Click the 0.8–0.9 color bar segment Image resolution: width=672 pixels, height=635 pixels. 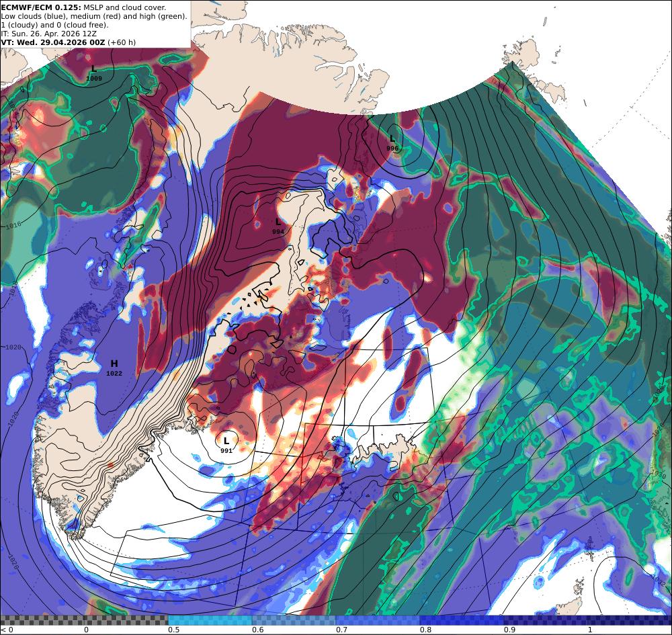pyautogui.click(x=461, y=620)
